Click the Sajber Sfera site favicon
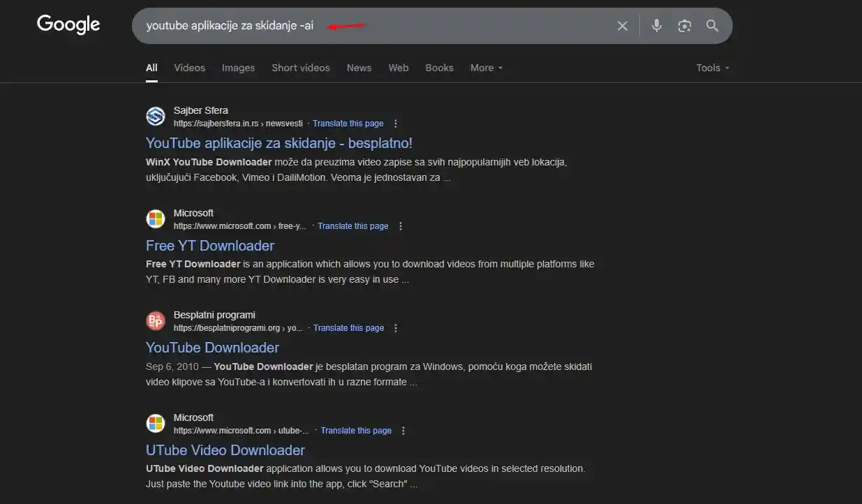This screenshot has height=504, width=862. pyautogui.click(x=156, y=116)
